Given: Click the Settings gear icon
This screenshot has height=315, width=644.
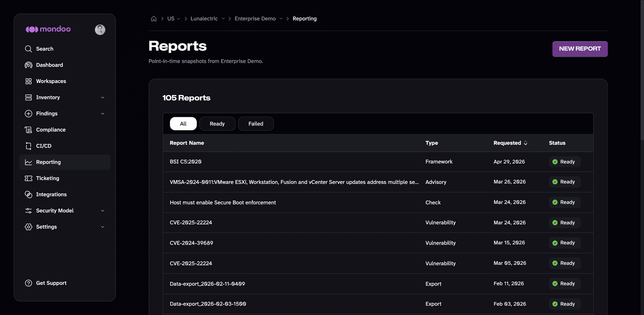Looking at the screenshot, I should (x=28, y=227).
